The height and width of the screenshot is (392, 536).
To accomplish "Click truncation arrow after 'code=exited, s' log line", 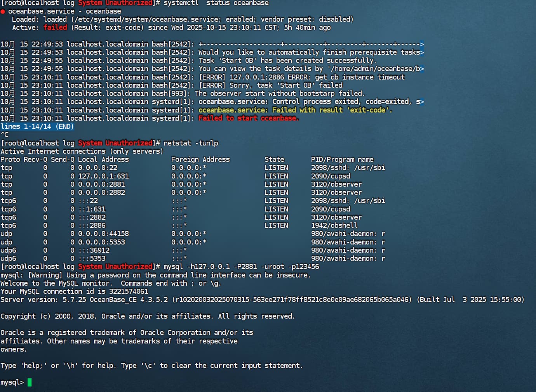I will 422,102.
